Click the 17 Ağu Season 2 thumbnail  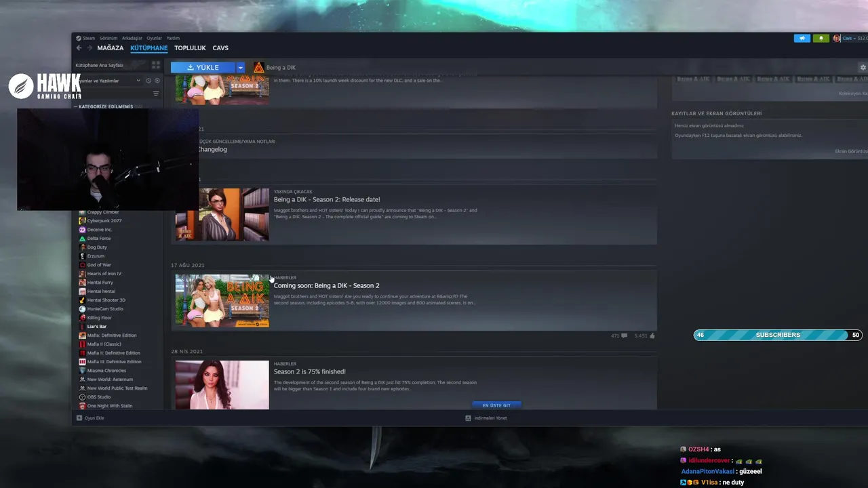pos(222,301)
